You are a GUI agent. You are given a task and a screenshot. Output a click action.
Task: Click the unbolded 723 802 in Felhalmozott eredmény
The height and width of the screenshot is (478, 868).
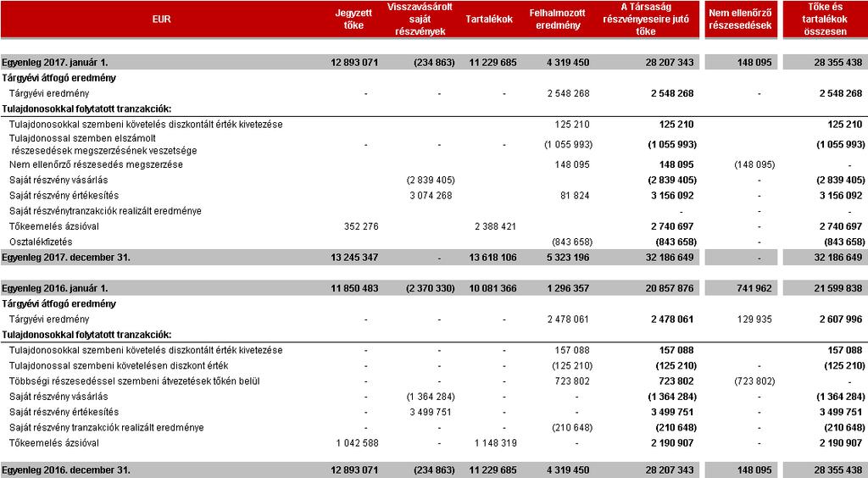[x=572, y=381]
